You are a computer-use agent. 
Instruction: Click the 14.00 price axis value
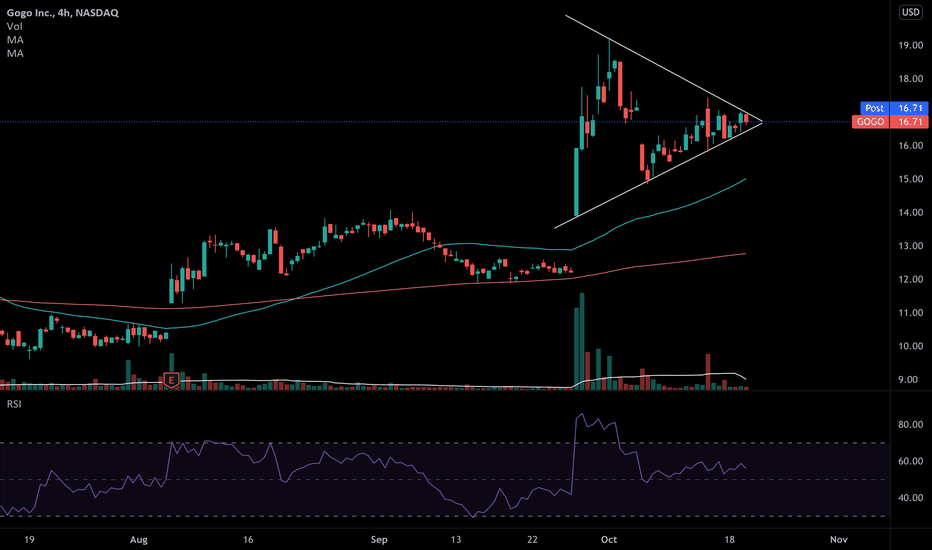pos(911,212)
